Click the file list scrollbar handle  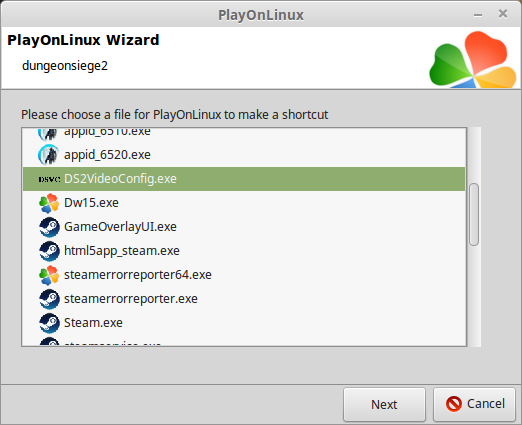point(474,215)
